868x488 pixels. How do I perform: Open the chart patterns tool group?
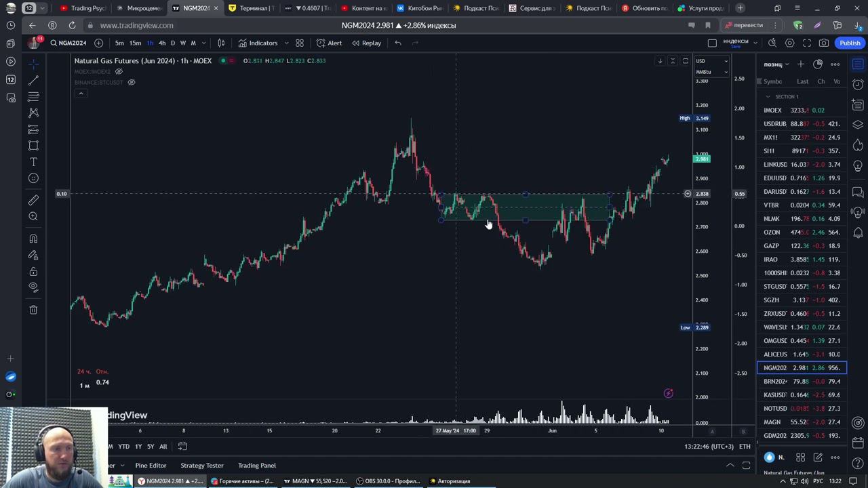point(33,113)
